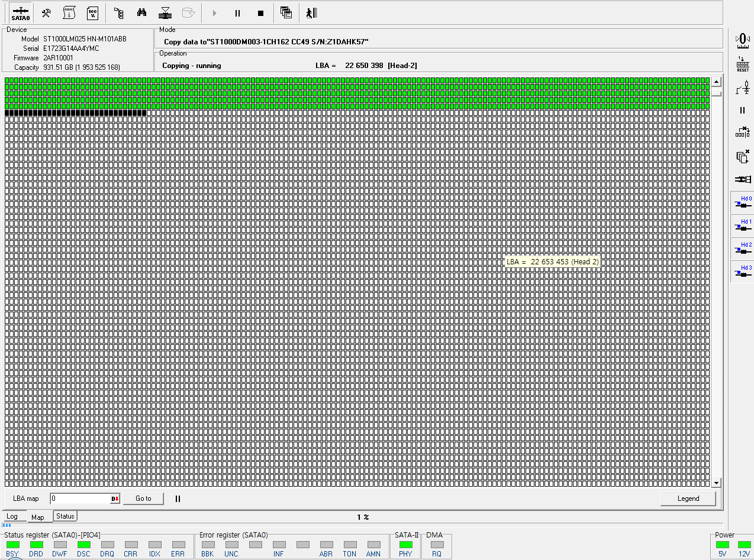Click the firmware '2AR10001' text
The height and width of the screenshot is (560, 754).
tap(58, 57)
